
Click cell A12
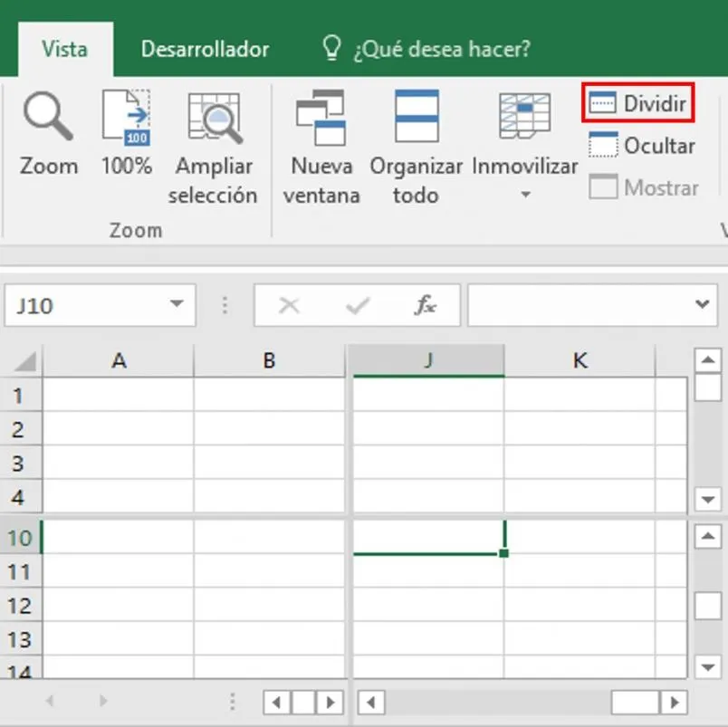(119, 605)
